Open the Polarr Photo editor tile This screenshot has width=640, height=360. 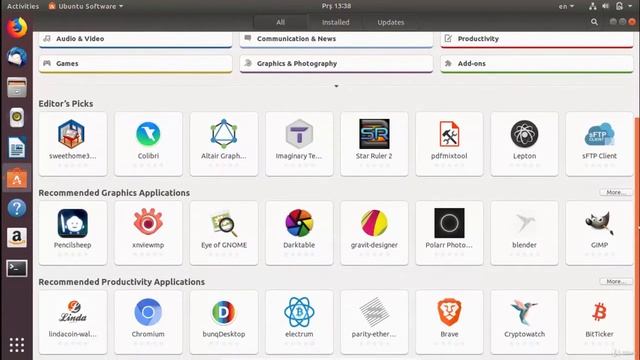click(x=449, y=233)
